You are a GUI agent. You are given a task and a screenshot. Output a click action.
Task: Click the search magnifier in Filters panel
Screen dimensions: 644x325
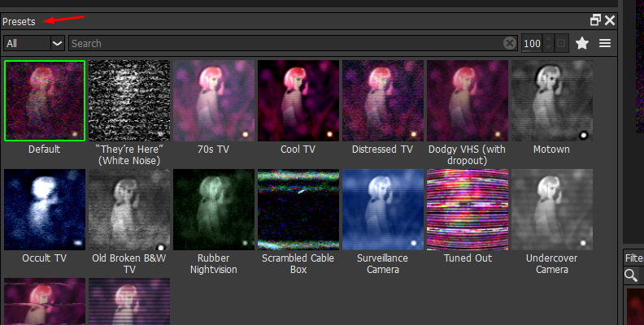click(631, 275)
